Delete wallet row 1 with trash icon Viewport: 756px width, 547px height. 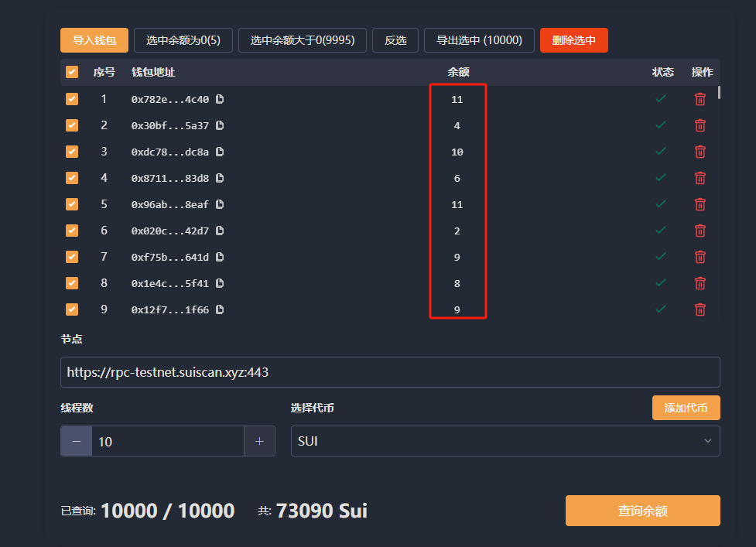point(700,99)
